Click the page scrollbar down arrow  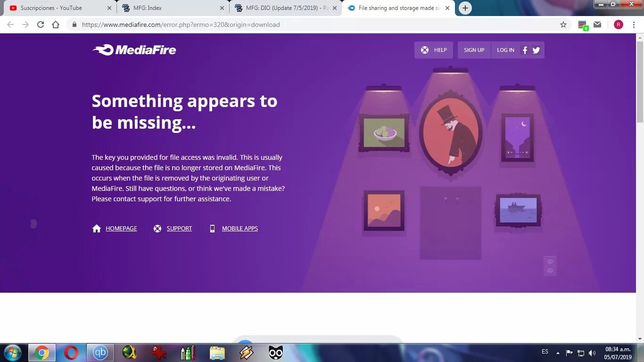click(x=640, y=338)
